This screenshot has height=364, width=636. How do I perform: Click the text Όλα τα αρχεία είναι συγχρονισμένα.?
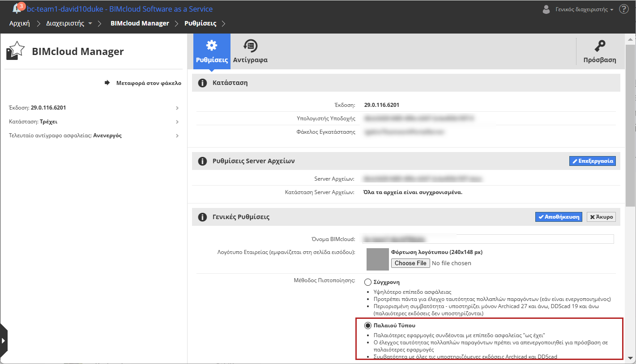click(413, 192)
